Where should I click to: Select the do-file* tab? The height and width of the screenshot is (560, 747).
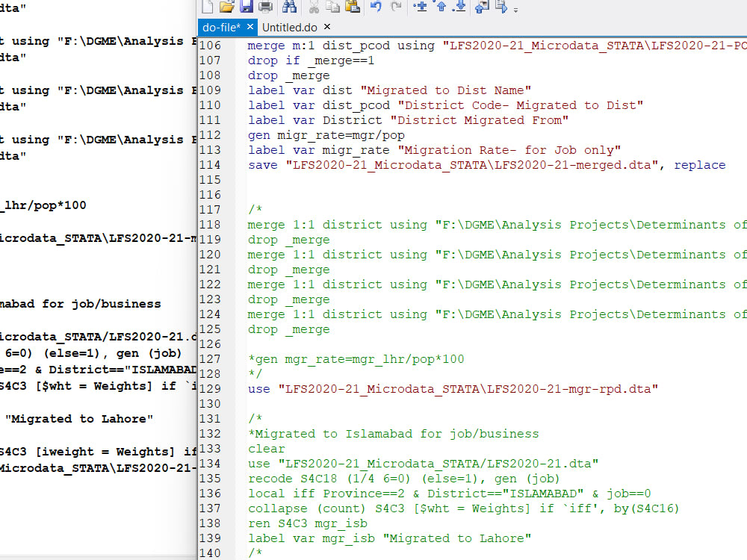(222, 27)
